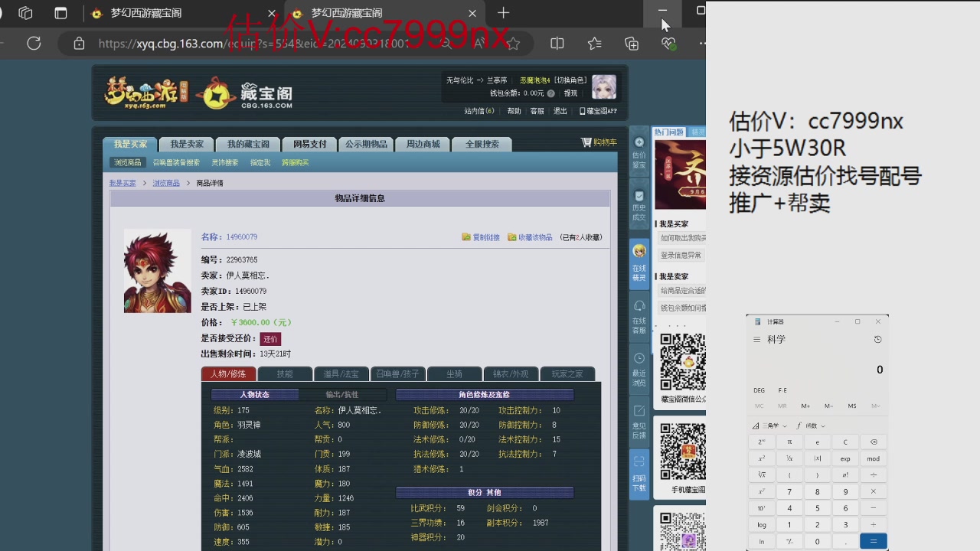Open browser collections icon
The height and width of the screenshot is (551, 980).
coord(632,44)
